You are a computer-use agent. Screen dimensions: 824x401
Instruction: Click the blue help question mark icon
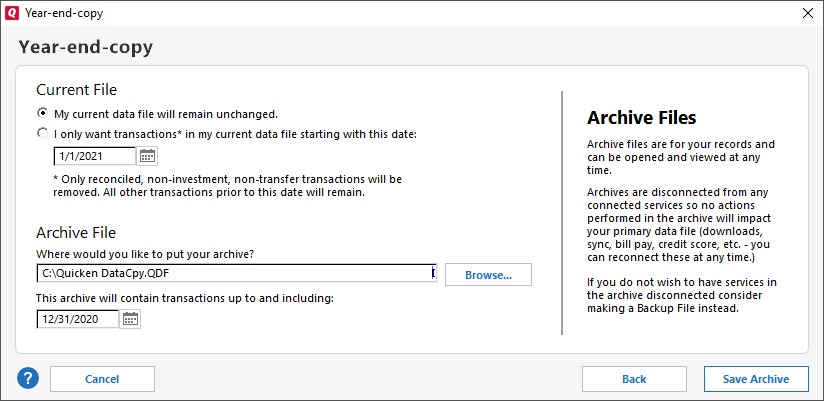pos(28,379)
